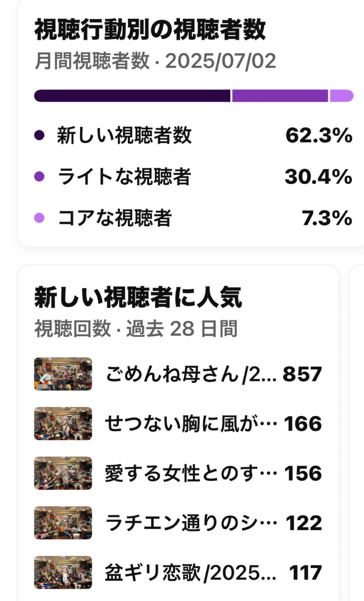Screen dimensions: 364x601
Task: Select the dark purple new viewers bar segment
Action: click(x=132, y=96)
